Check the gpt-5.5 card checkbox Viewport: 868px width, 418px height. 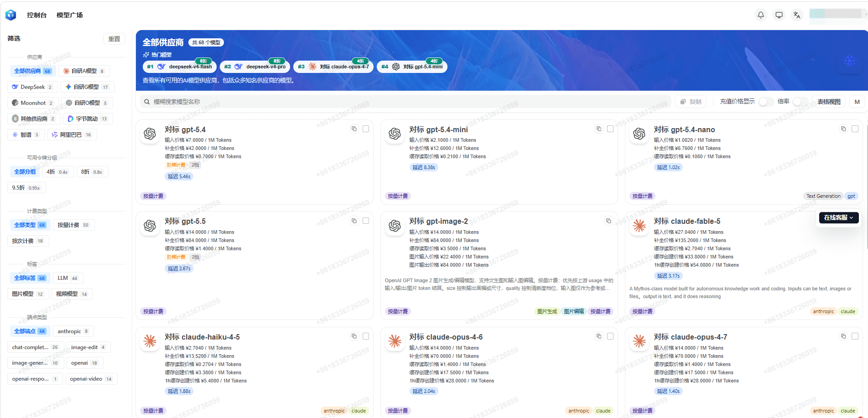366,221
